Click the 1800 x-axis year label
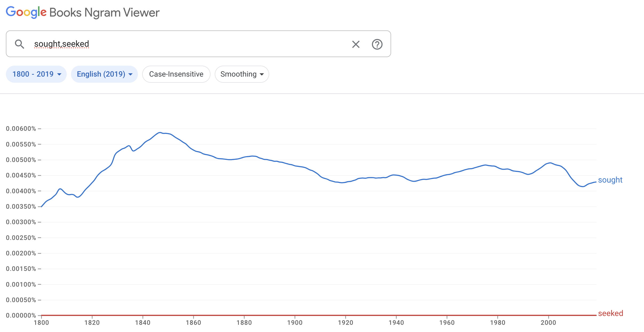Screen dimensions: 644x332 click(41, 323)
